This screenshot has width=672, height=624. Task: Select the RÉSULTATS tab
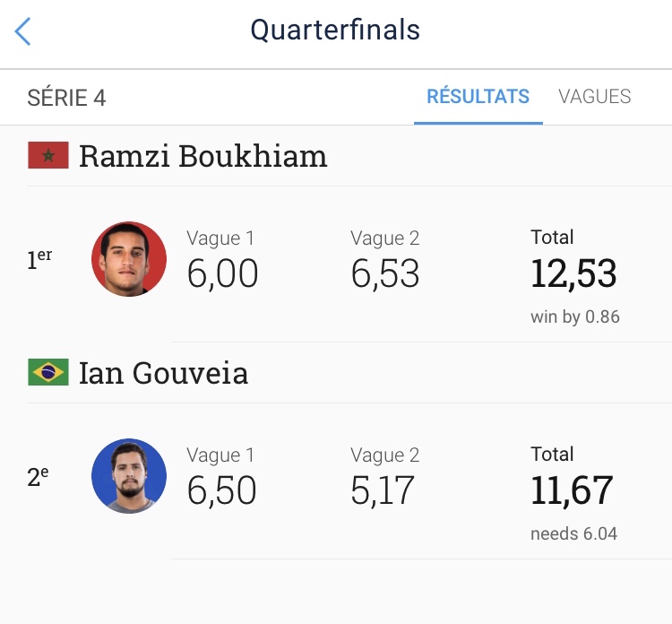pos(478,97)
